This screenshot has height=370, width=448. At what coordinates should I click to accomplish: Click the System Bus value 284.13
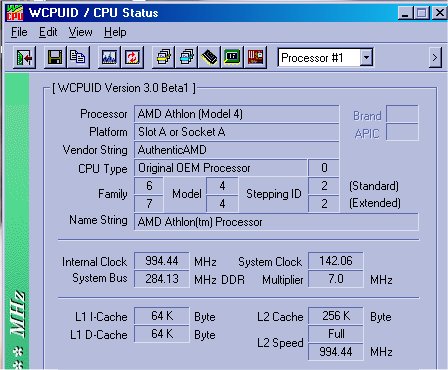(162, 279)
